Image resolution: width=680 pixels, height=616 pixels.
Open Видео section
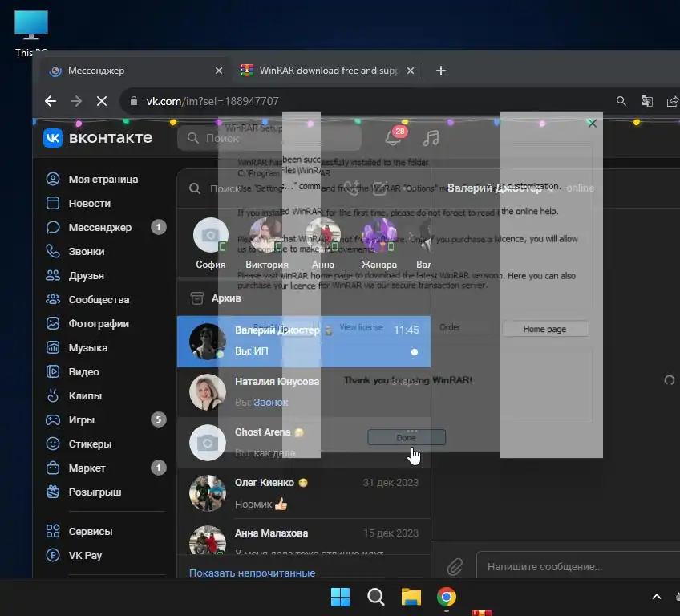[72, 372]
